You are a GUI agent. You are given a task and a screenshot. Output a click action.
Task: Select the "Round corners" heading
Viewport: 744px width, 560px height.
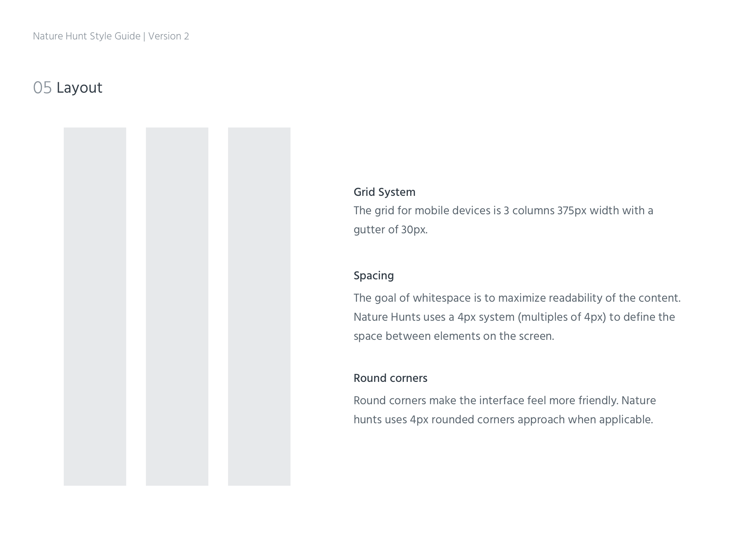click(390, 378)
